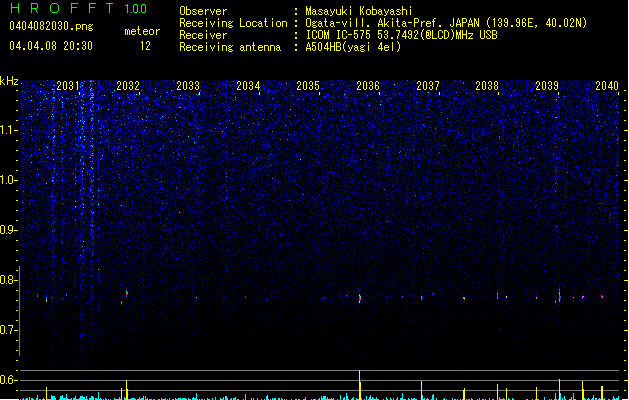Click the 'Receiver' label

pyautogui.click(x=203, y=35)
